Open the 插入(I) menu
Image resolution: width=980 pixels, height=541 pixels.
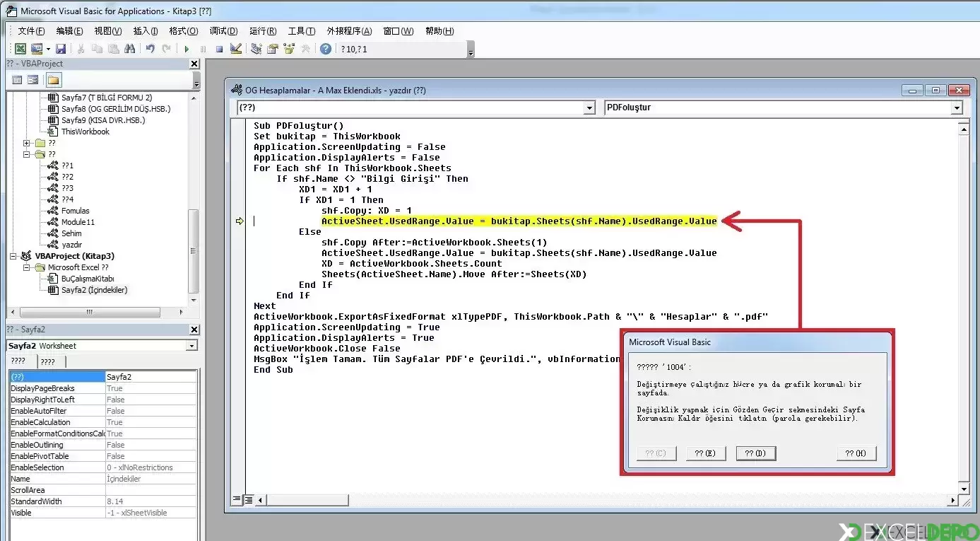point(146,31)
